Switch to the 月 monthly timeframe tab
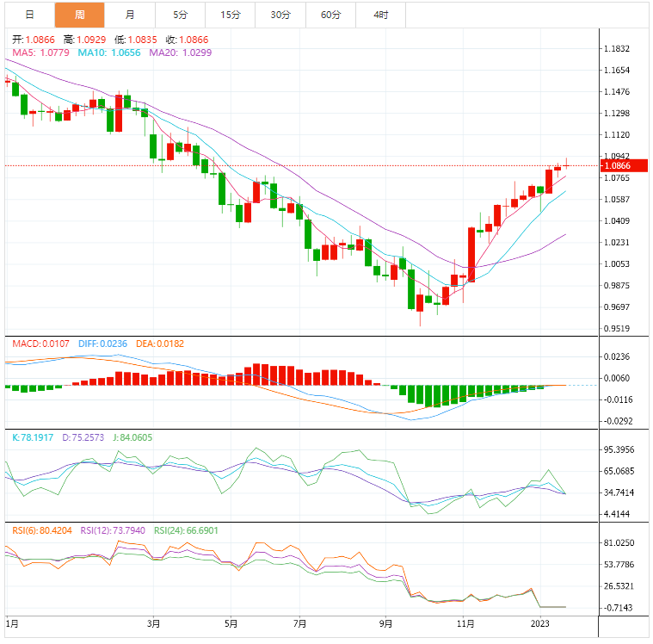The image size is (653, 644). (130, 15)
